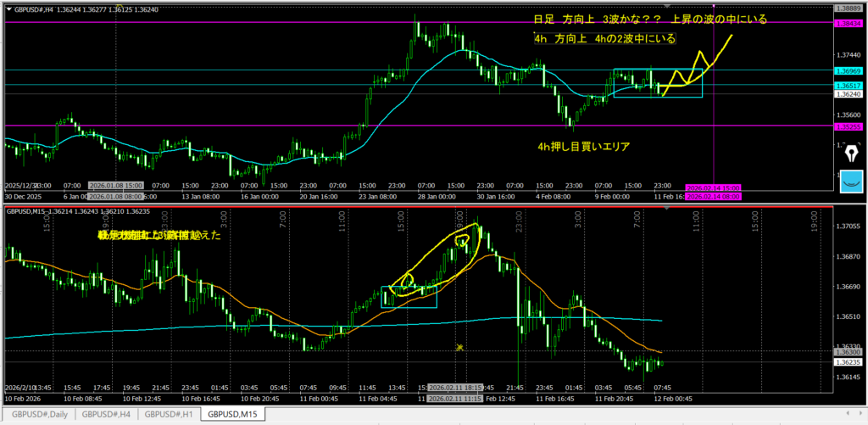The width and height of the screenshot is (868, 425).
Task: Click the gray 1.36300 price label on the M15 chart
Action: coord(850,352)
